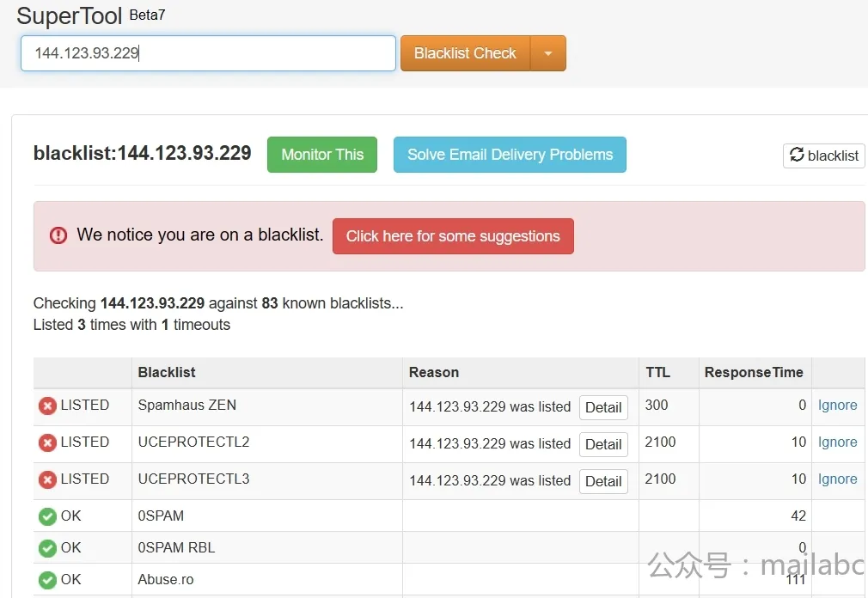Viewport: 868px width, 598px height.
Task: Click the blacklist:144.123.93.229 heading
Action: click(143, 153)
